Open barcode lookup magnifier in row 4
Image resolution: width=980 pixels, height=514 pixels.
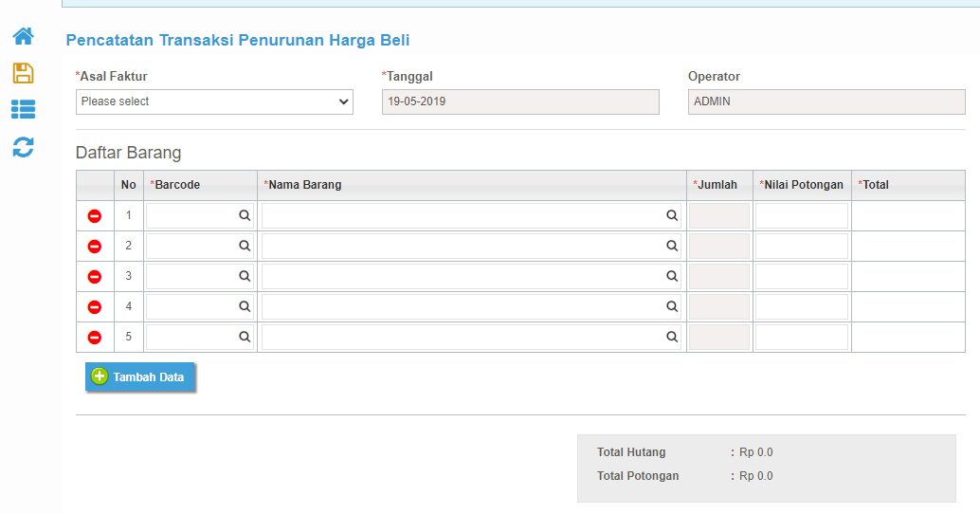click(245, 306)
